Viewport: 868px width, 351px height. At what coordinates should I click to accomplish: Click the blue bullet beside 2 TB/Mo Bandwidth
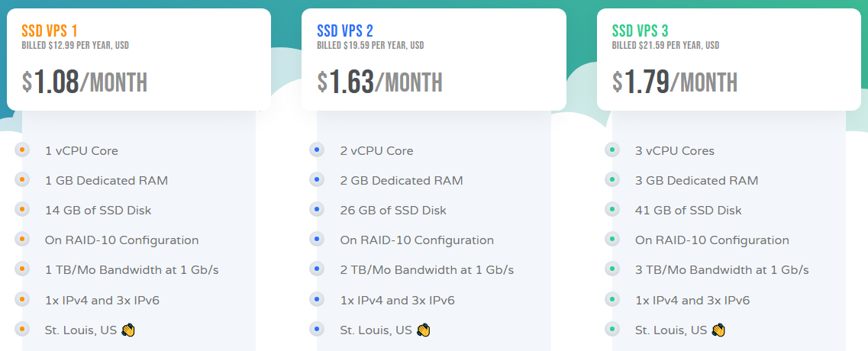(x=318, y=269)
